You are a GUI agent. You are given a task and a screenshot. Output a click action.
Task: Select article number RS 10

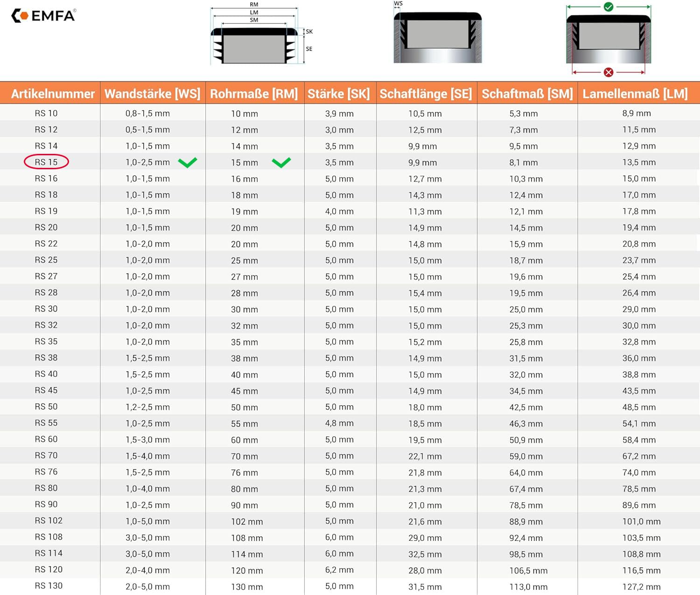[x=46, y=113]
